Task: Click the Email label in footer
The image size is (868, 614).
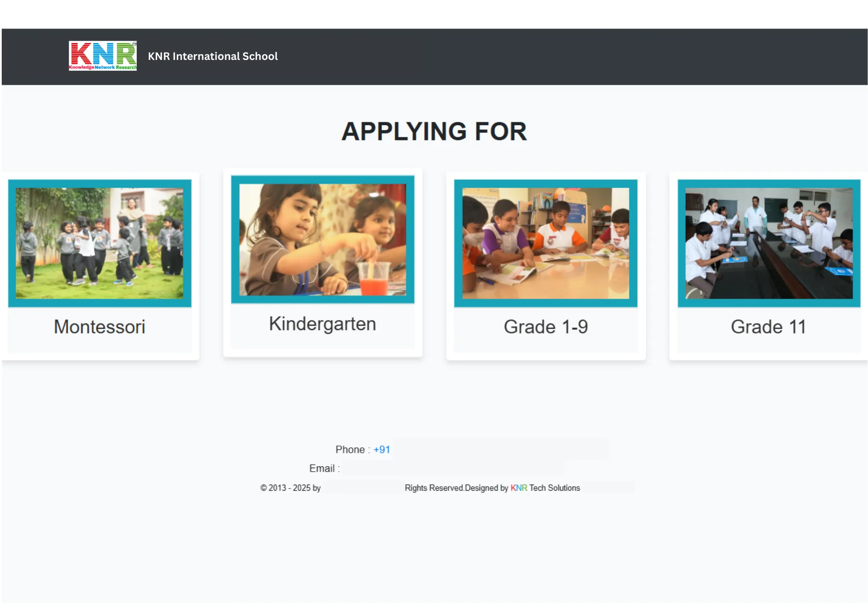Action: [324, 468]
